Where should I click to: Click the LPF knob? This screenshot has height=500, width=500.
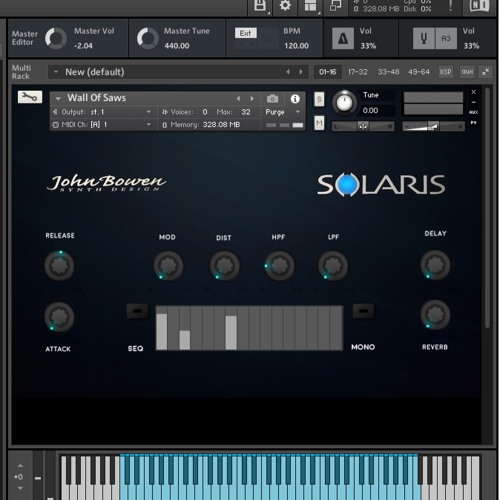pyautogui.click(x=333, y=266)
